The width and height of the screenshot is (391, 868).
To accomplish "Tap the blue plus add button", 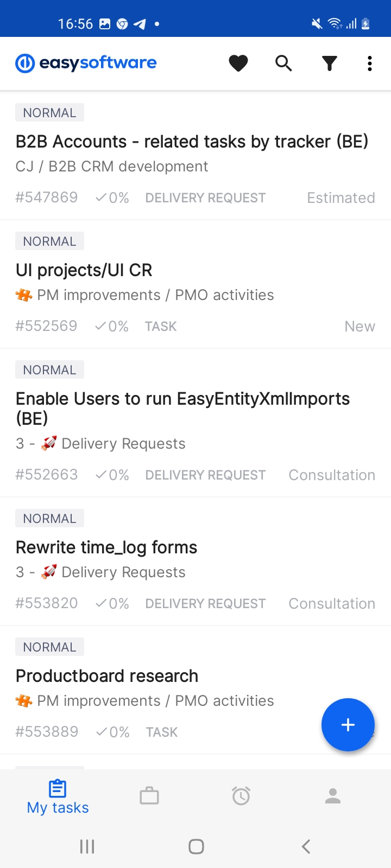I will [348, 725].
